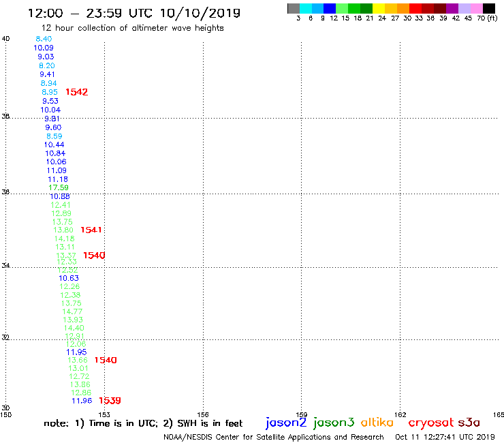The height and width of the screenshot is (443, 504).
Task: Click the 13.80 wave height value
Action: click(x=63, y=230)
